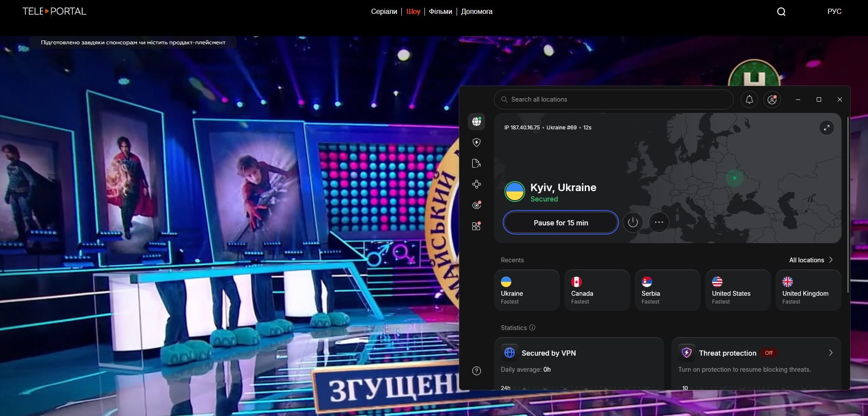Focus the Search all locations field
The width and height of the screenshot is (868, 416).
[x=614, y=99]
